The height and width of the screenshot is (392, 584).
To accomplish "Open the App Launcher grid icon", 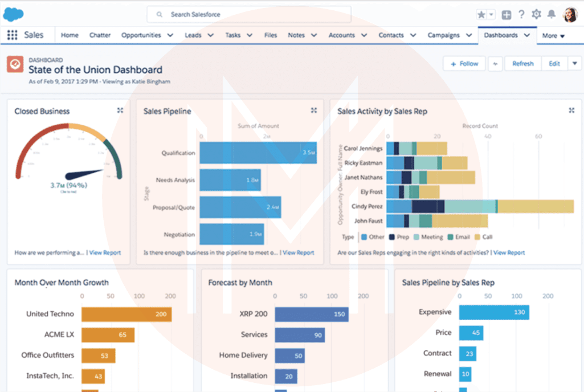I will 12,35.
